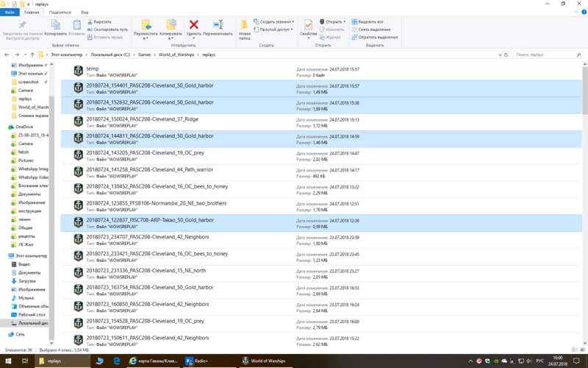Select screenshot folder in quick access

[28, 82]
